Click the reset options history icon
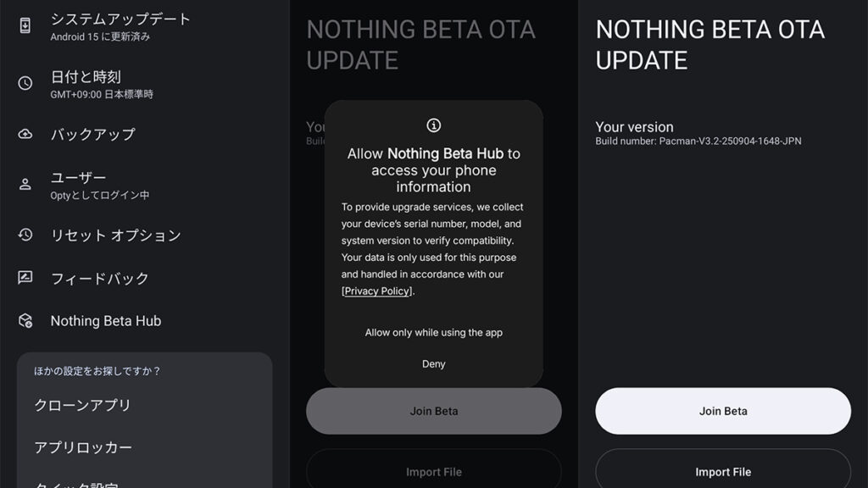868x488 pixels. tap(25, 235)
